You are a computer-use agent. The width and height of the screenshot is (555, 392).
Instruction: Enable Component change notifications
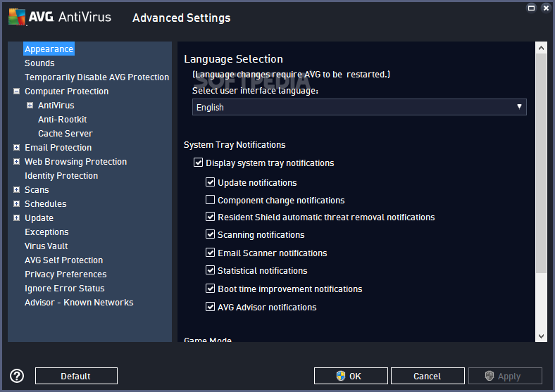point(211,200)
